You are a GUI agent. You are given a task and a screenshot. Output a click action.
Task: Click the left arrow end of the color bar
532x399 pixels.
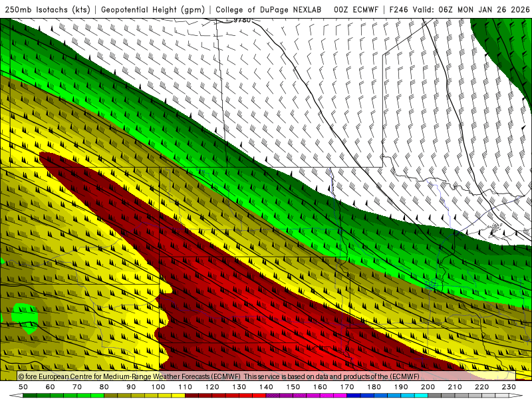(16, 396)
